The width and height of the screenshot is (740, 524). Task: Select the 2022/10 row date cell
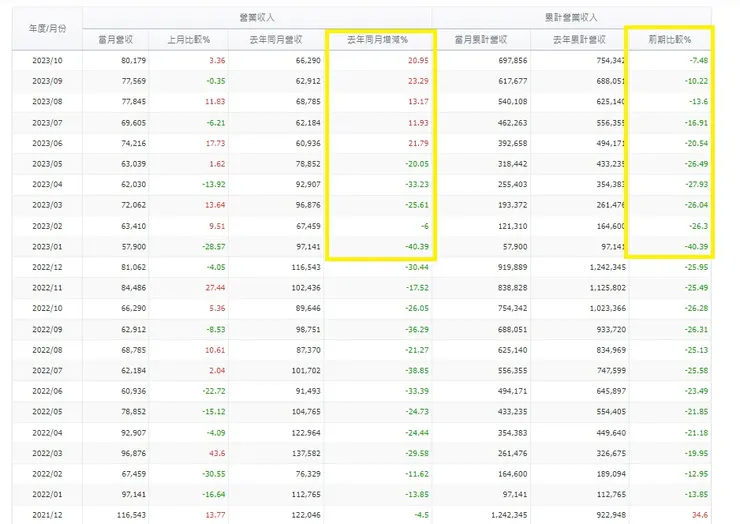point(47,308)
